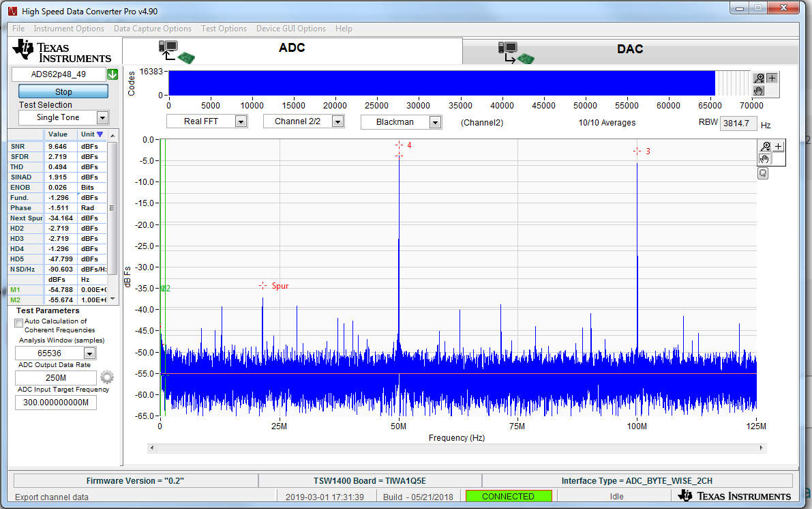Click the right arrow of FFT horizontal scrollbar
The image size is (812, 509).
click(x=762, y=448)
